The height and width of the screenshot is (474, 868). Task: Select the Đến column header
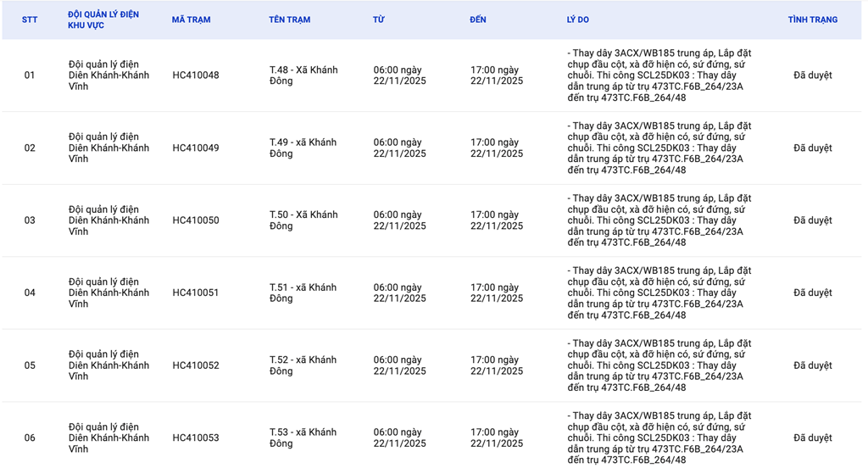click(478, 20)
